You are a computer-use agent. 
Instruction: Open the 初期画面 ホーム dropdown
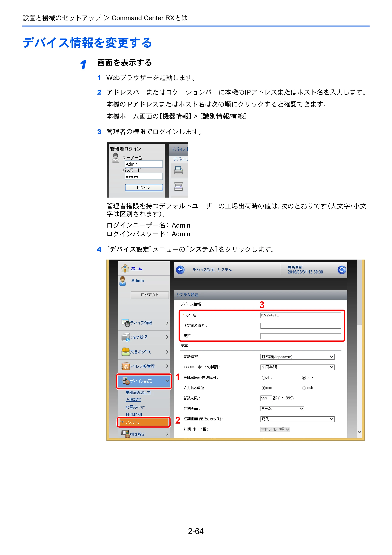pos(282,408)
